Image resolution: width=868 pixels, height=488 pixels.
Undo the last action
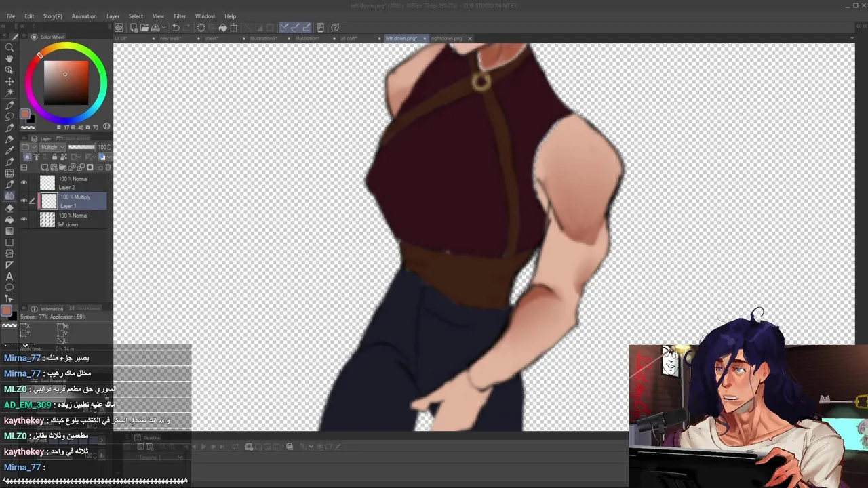coord(176,28)
